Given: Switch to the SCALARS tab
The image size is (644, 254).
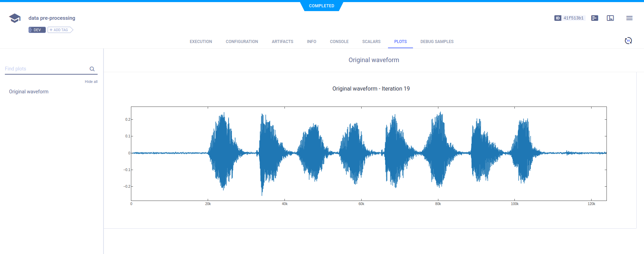Looking at the screenshot, I should (x=371, y=42).
